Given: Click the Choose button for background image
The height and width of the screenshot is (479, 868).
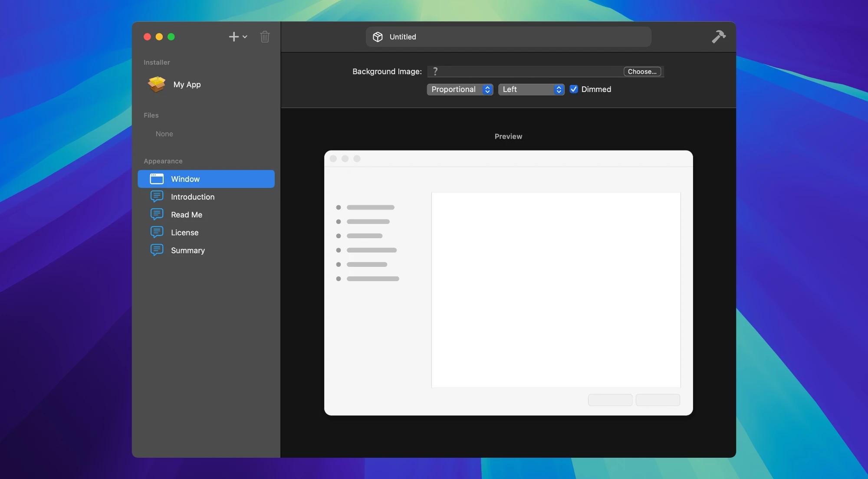Looking at the screenshot, I should pyautogui.click(x=642, y=71).
